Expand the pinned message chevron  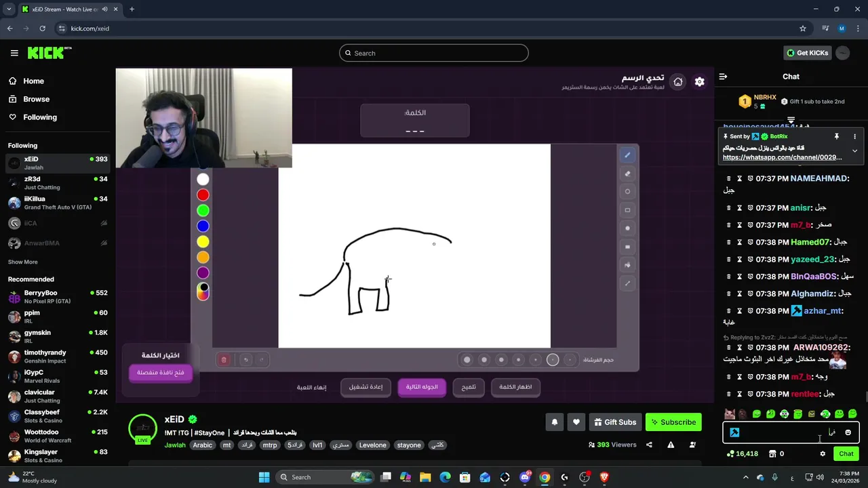[x=854, y=150]
